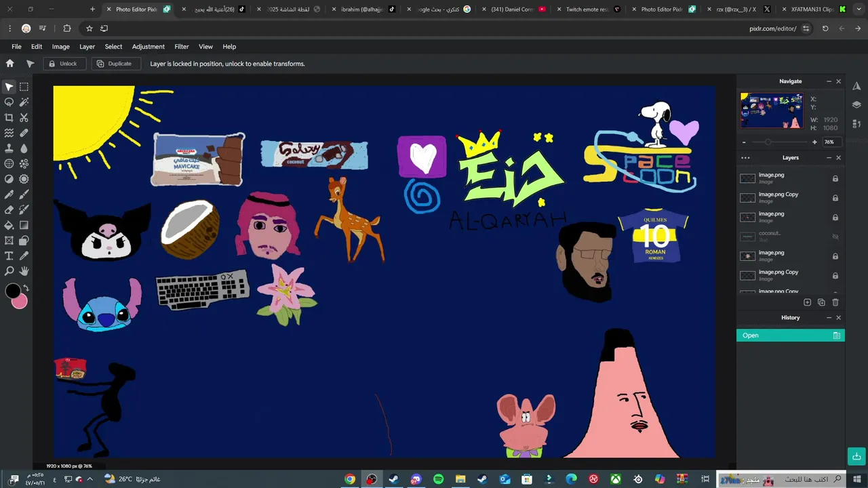
Task: Select the Hand pan tool
Action: coord(24,271)
